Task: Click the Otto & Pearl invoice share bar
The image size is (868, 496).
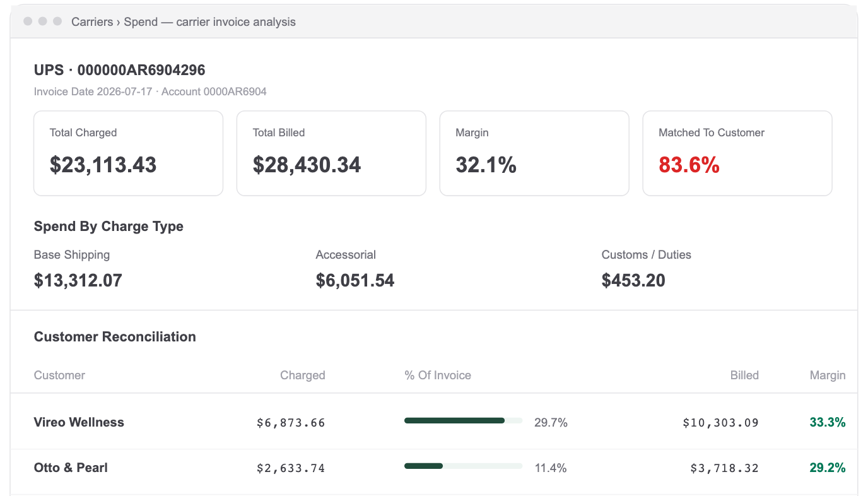Action: point(463,466)
